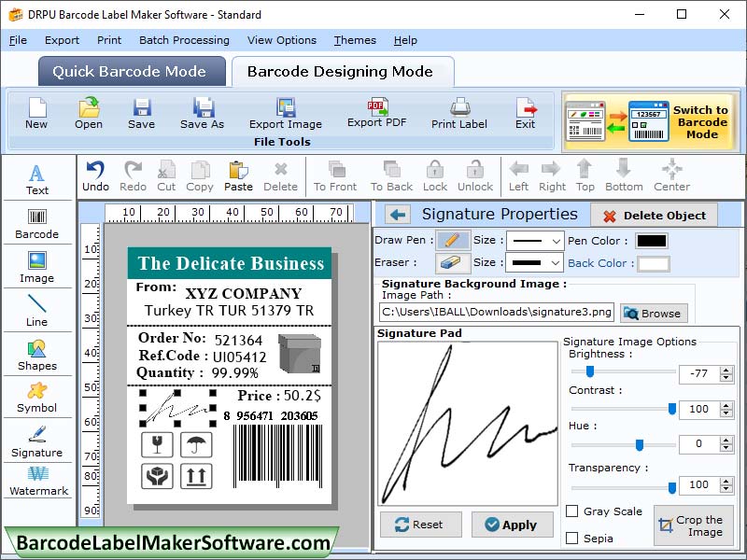
Task: Open the Export menu
Action: click(x=62, y=40)
